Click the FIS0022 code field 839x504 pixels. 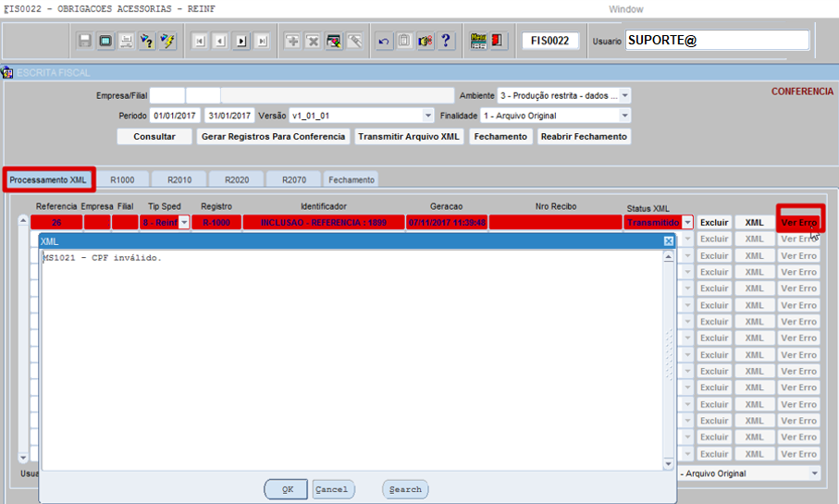point(550,41)
